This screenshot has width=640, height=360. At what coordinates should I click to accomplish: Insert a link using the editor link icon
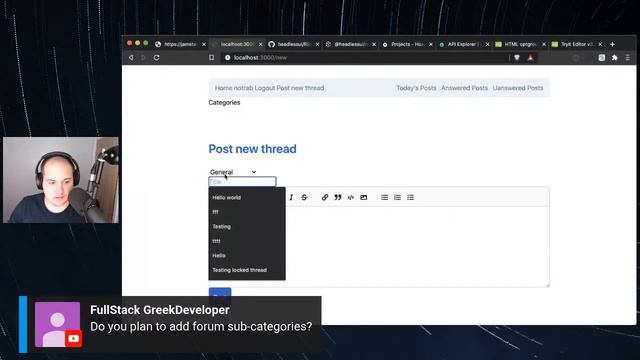click(x=325, y=198)
